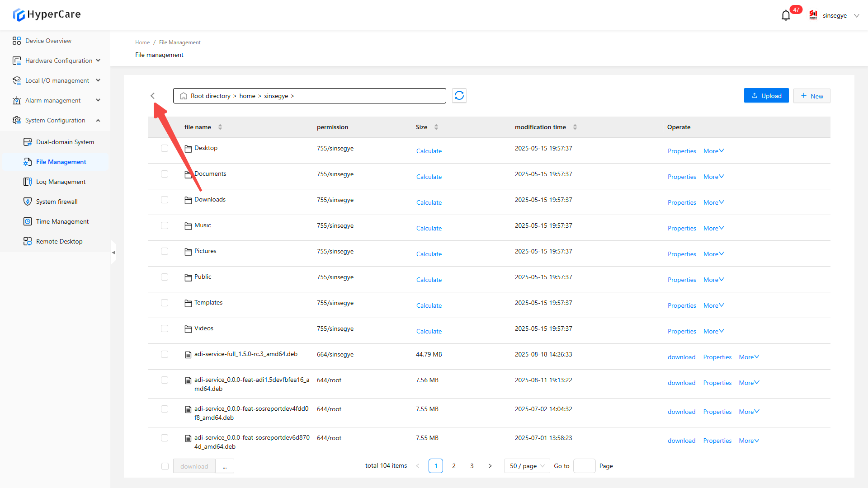This screenshot has height=488, width=868.
Task: Open the Downloads folder icon
Action: 188,200
